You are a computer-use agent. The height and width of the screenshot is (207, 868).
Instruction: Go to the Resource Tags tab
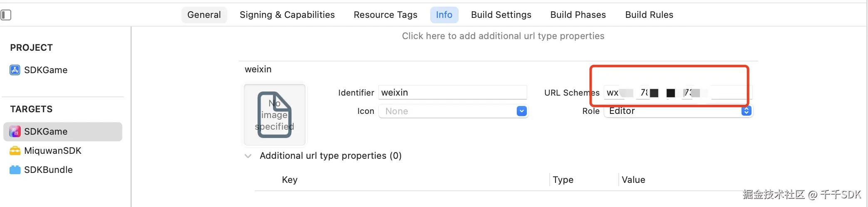click(x=385, y=15)
